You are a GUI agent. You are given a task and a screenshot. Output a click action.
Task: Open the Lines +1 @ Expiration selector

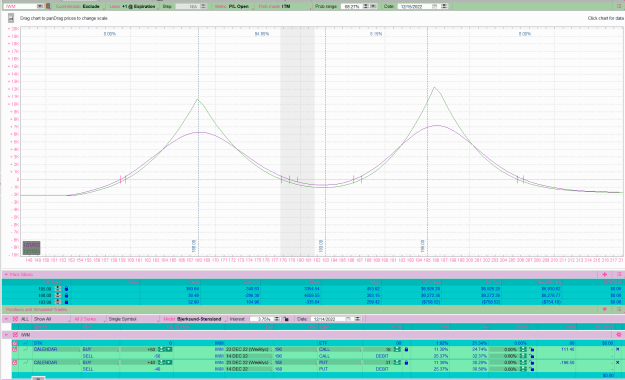(x=132, y=6)
